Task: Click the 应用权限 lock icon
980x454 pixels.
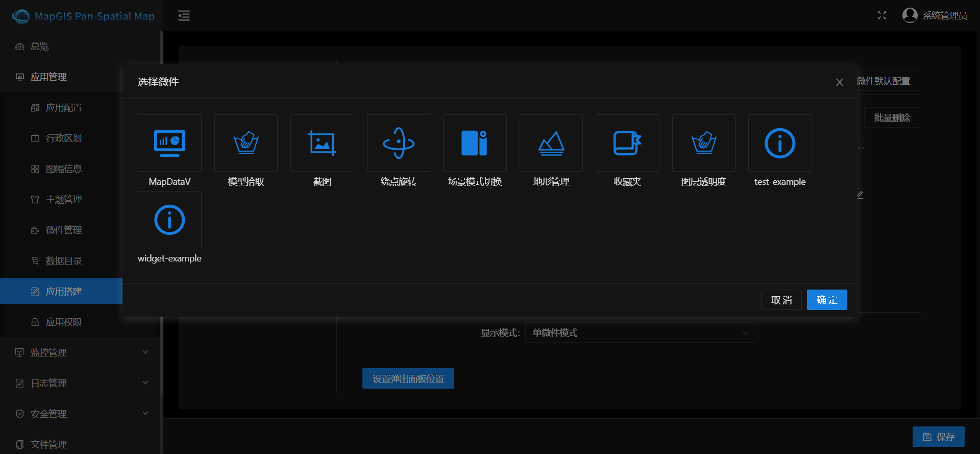Action: pos(35,322)
